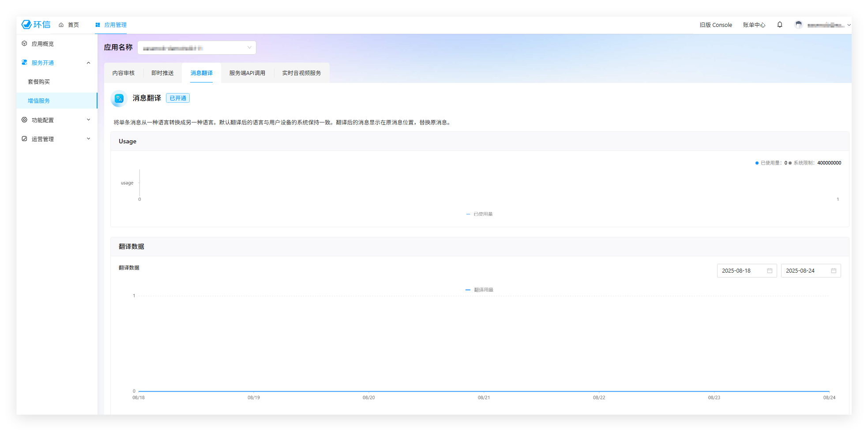
Task: Select 套餐购买 in the sidebar
Action: click(39, 82)
